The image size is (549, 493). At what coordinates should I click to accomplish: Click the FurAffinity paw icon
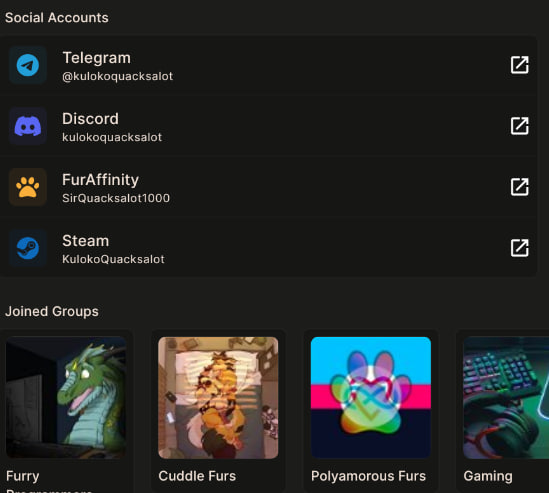[28, 187]
